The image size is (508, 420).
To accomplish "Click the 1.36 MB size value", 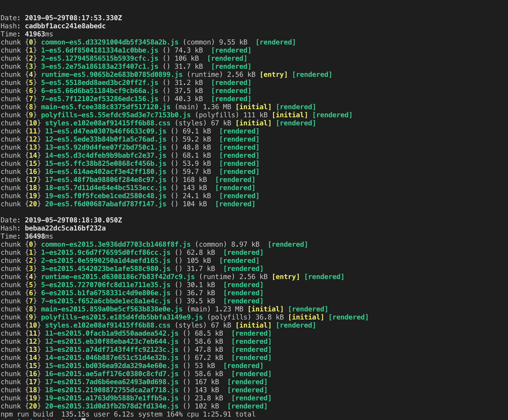I will coord(217,107).
